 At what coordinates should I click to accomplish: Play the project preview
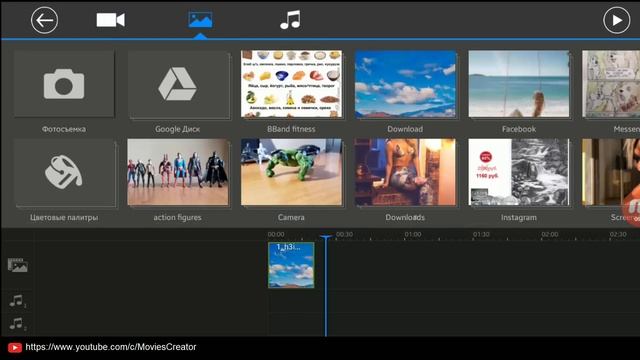[x=616, y=20]
